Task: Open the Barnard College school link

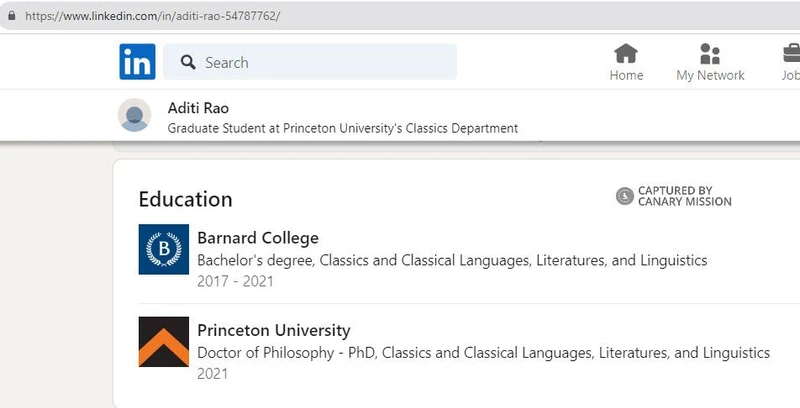Action: coord(258,238)
